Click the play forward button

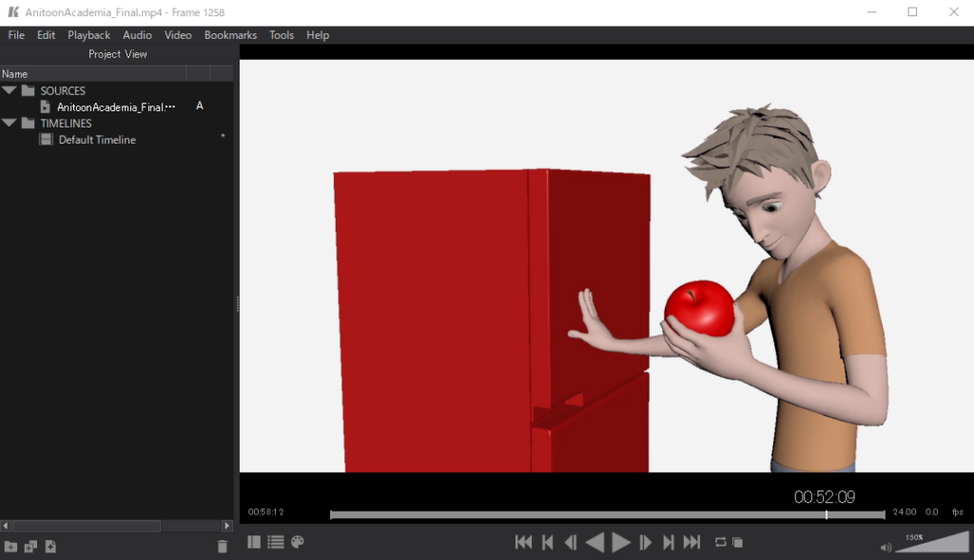[x=621, y=543]
